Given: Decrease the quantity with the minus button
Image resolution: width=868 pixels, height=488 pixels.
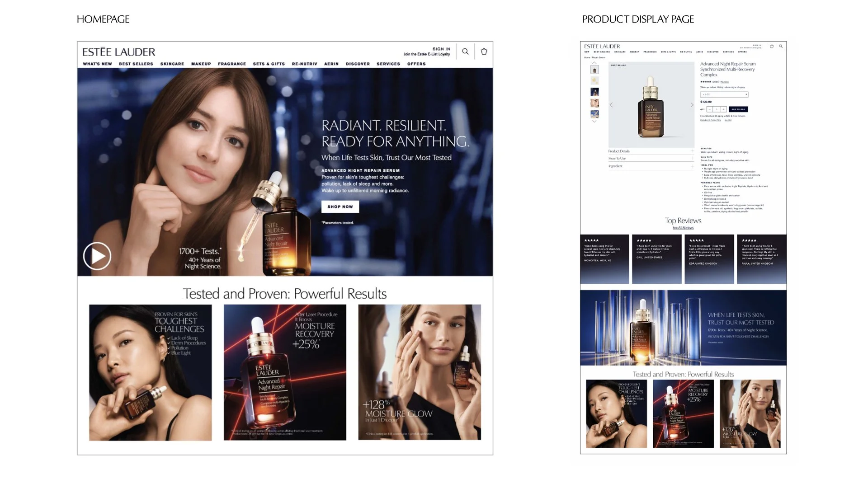Looking at the screenshot, I should click(710, 109).
